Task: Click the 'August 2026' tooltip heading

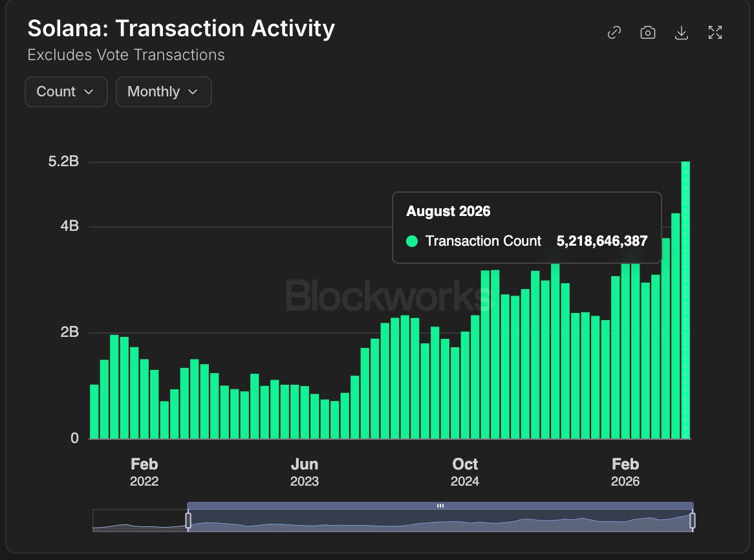Action: click(x=448, y=211)
